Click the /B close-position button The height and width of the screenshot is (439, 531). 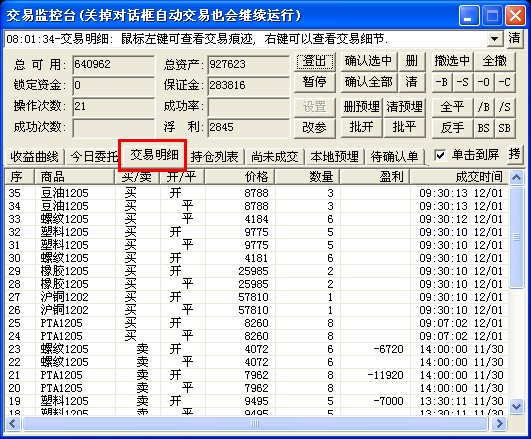pos(484,107)
